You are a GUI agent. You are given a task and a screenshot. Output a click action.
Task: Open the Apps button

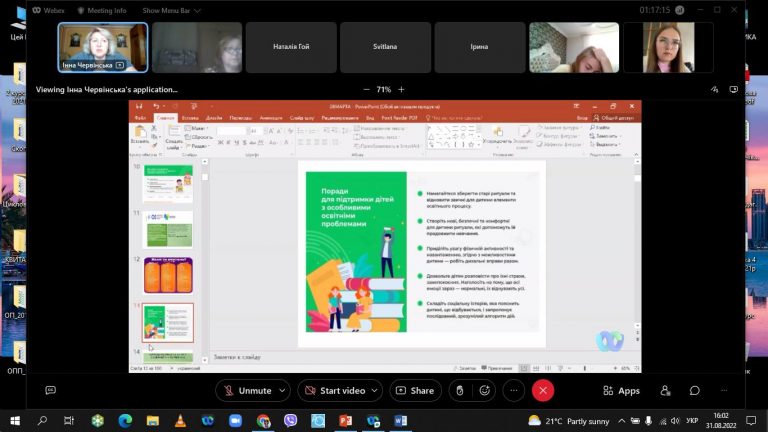pyautogui.click(x=622, y=390)
